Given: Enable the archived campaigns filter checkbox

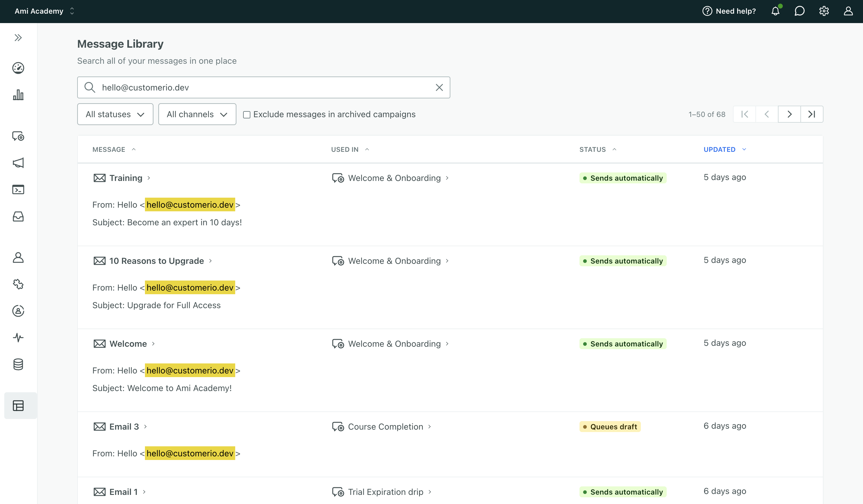Looking at the screenshot, I should [246, 114].
